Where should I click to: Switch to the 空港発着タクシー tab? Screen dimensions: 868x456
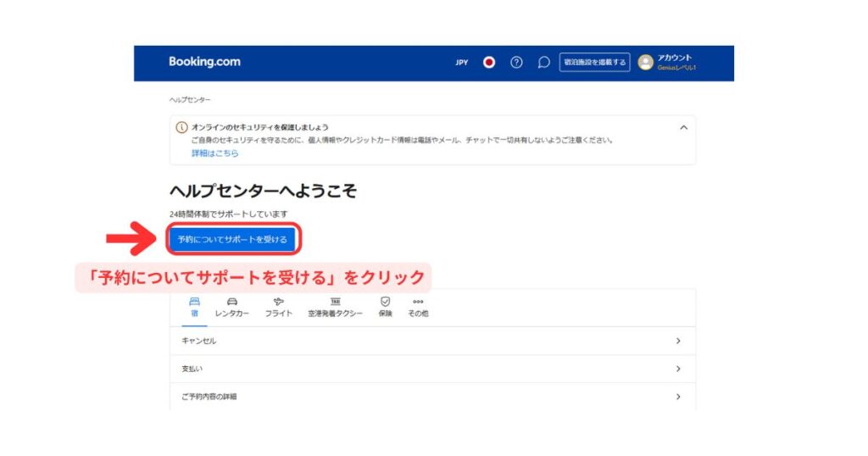click(336, 308)
